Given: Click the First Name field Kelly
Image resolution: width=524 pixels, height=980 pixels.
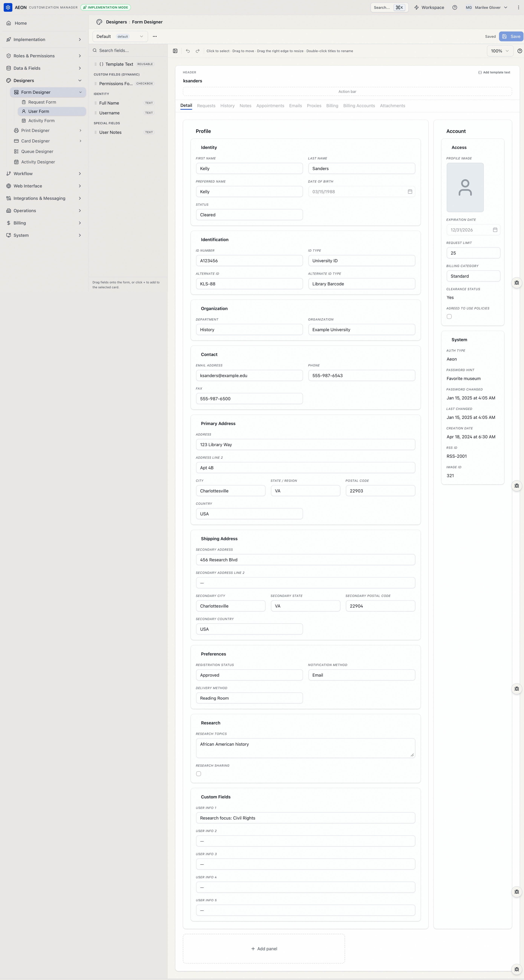Looking at the screenshot, I should 249,168.
